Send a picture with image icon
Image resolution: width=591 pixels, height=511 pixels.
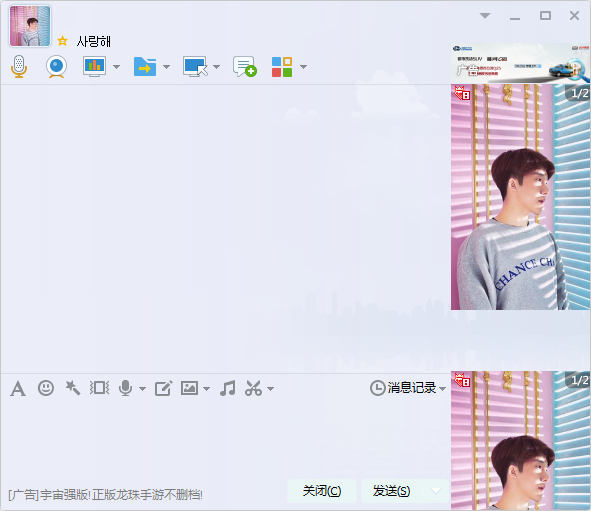[x=189, y=388]
